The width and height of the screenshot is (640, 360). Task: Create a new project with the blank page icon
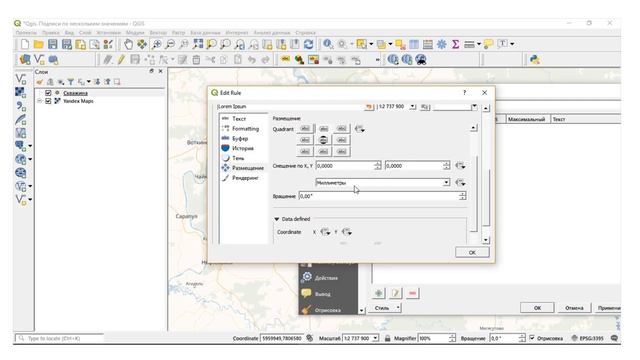(25, 44)
